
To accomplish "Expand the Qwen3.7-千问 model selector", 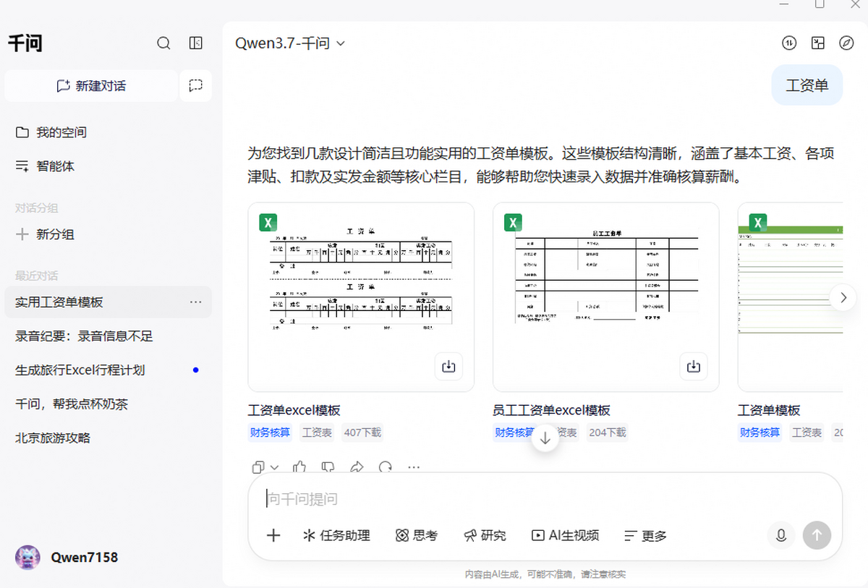I will click(290, 43).
